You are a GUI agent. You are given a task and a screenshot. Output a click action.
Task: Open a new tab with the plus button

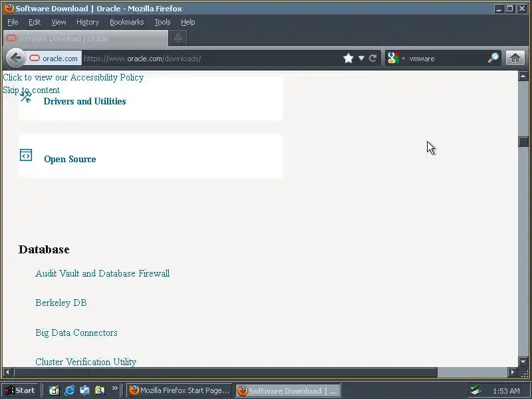[x=178, y=38]
